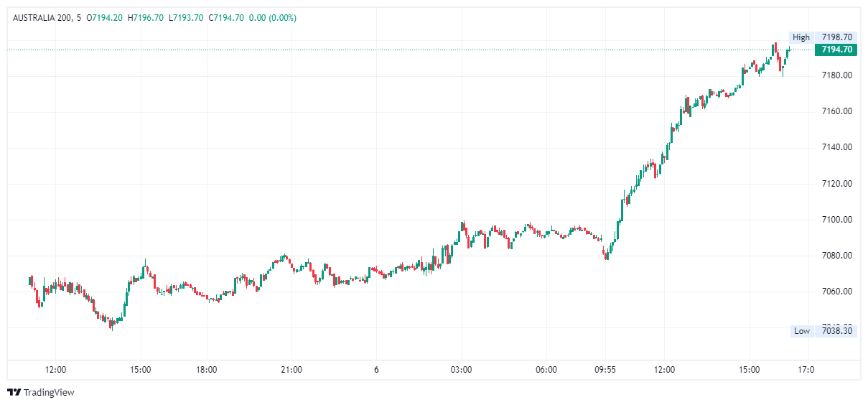Click the 7140.00 price axis label

coord(836,147)
